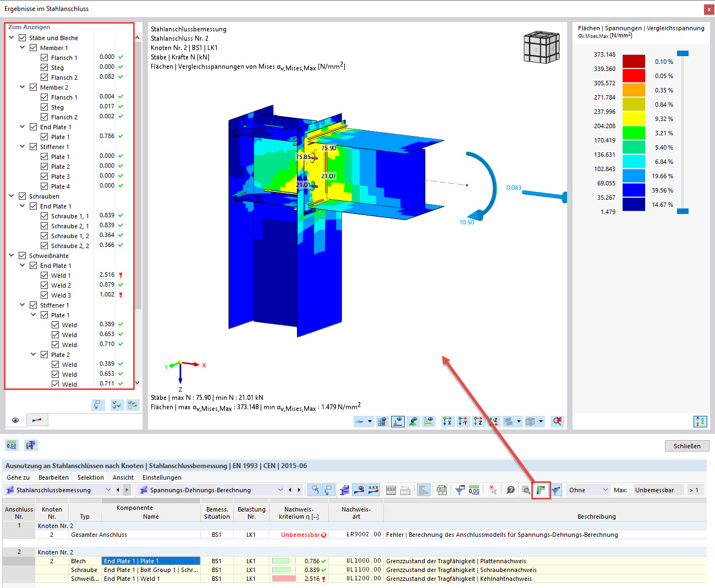Collapse the Schrauben tree node

12,196
